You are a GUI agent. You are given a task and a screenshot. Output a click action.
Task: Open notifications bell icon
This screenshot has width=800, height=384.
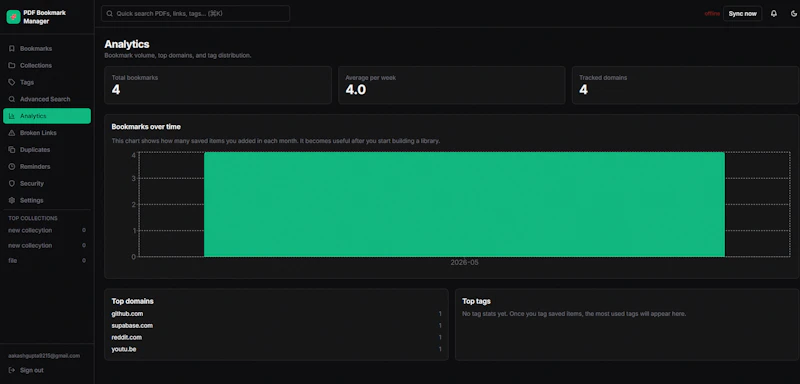(774, 14)
